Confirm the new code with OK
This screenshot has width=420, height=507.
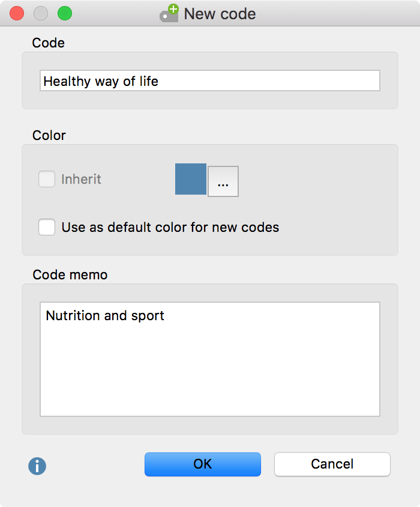(203, 464)
